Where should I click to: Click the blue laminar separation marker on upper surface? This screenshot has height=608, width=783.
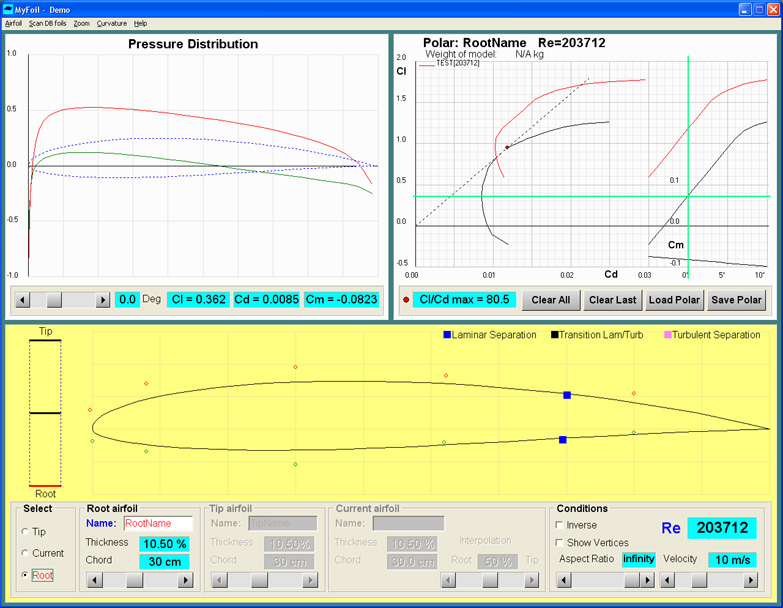coord(567,395)
